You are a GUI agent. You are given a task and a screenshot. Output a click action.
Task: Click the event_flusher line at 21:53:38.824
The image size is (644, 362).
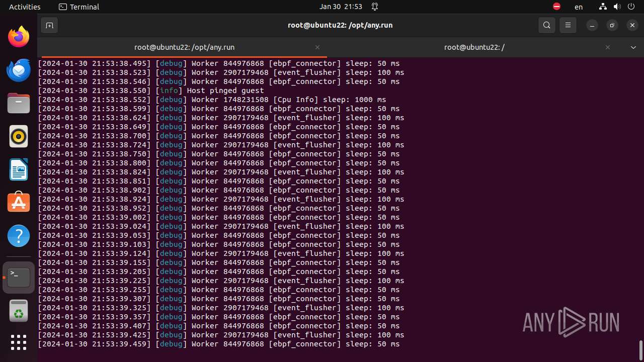pos(221,172)
